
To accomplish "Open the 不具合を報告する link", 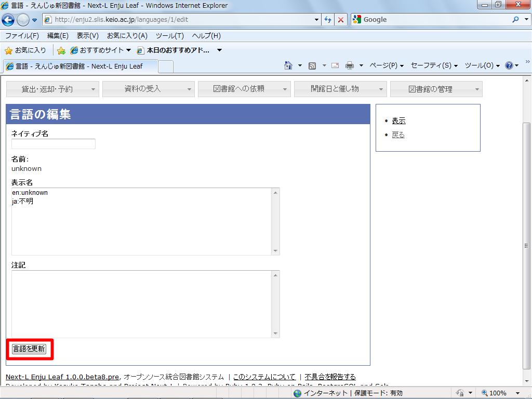I will tap(330, 377).
